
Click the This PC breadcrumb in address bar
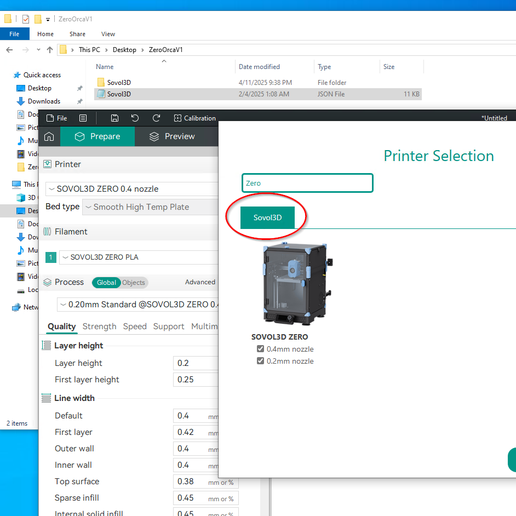coord(89,50)
